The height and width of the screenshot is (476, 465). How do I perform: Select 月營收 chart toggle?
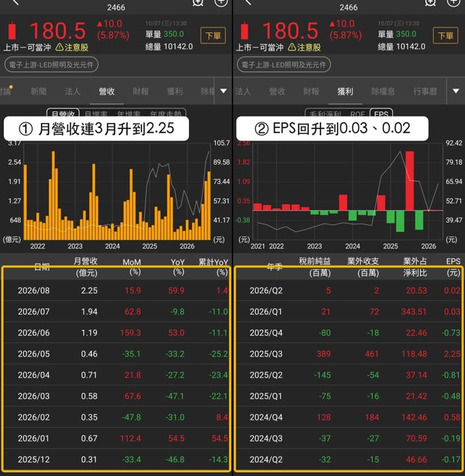63,113
